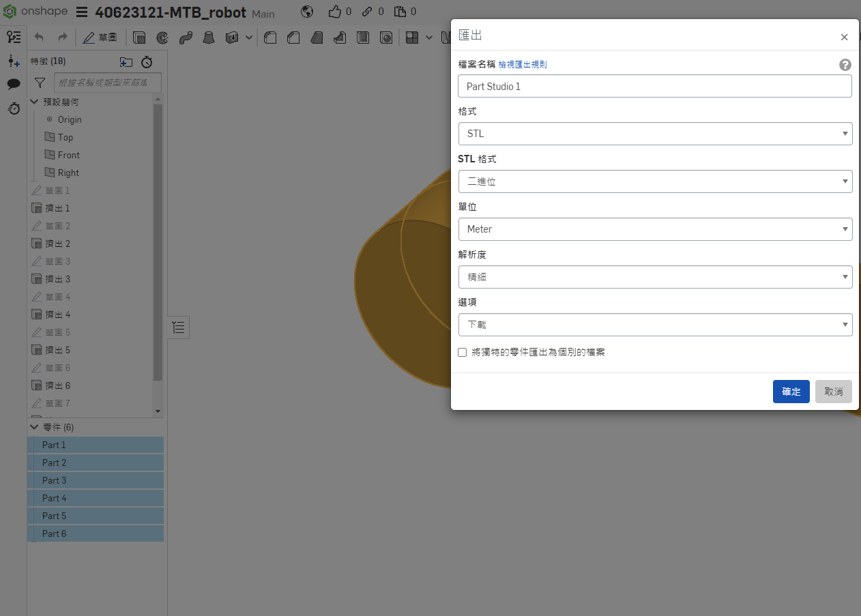Image resolution: width=861 pixels, height=616 pixels.
Task: Open the 單位 Meter dropdown
Action: tap(655, 229)
